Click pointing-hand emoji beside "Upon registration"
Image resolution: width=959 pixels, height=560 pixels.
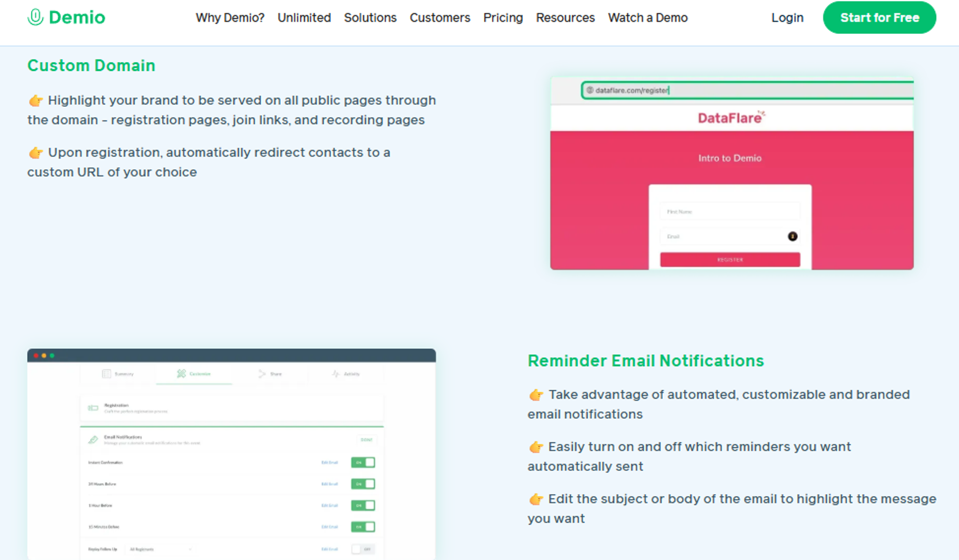click(x=36, y=153)
